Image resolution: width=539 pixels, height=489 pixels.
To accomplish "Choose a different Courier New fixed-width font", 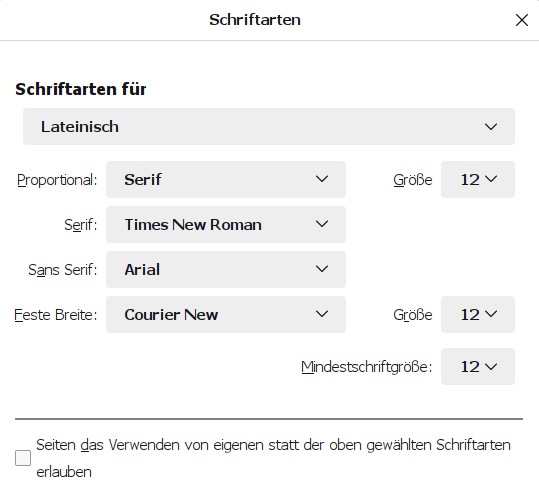I will [226, 314].
